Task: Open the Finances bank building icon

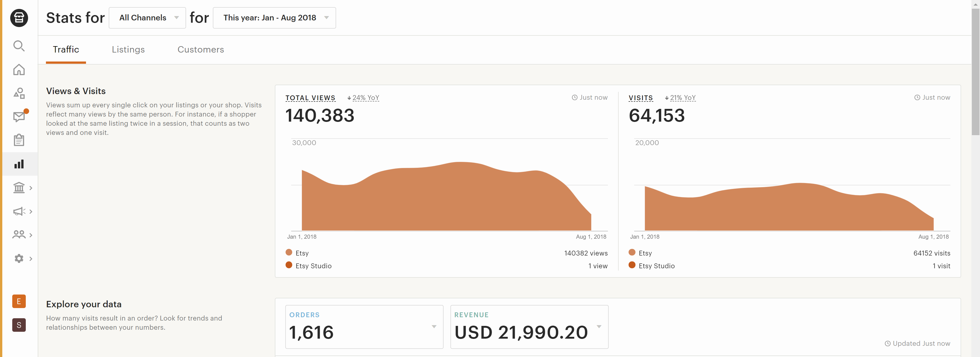Action: [19, 188]
